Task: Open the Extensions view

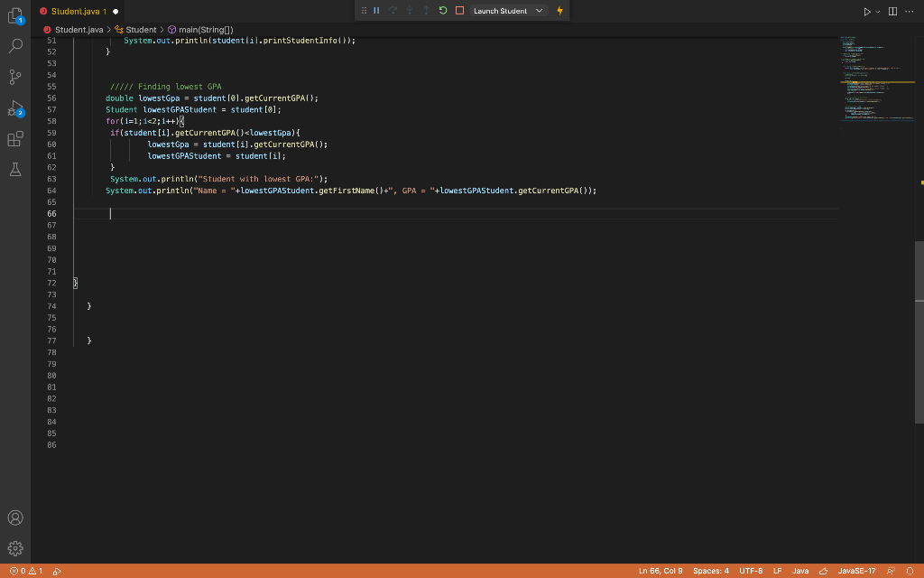Action: point(14,139)
